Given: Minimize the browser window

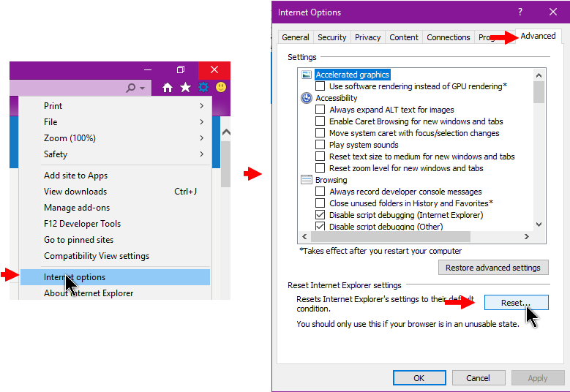Looking at the screenshot, I should (148, 69).
